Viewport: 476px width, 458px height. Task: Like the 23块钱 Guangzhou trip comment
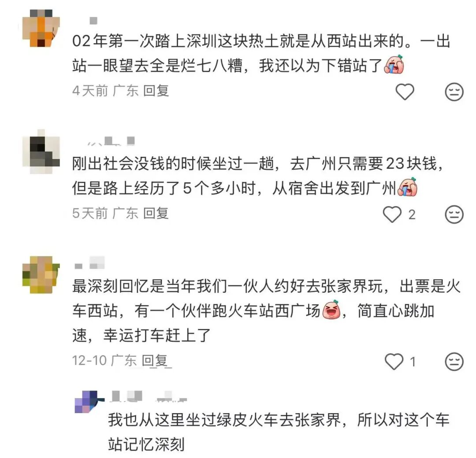click(392, 214)
